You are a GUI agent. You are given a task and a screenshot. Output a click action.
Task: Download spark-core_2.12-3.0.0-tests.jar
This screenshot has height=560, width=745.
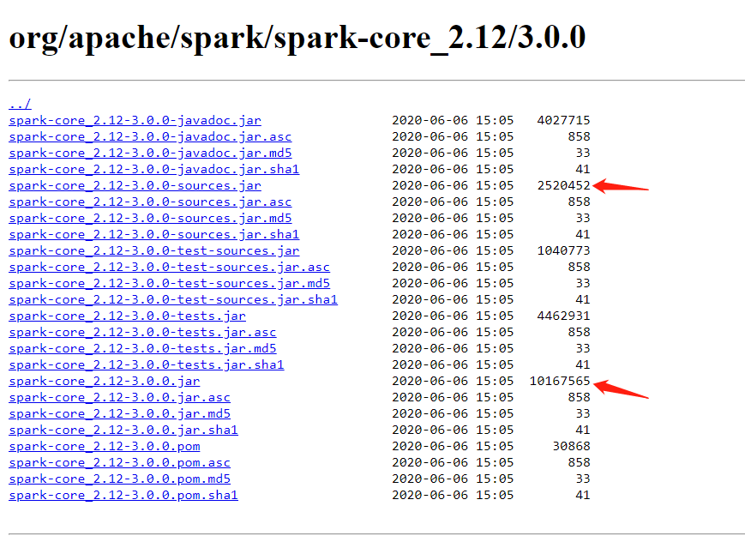(x=128, y=316)
